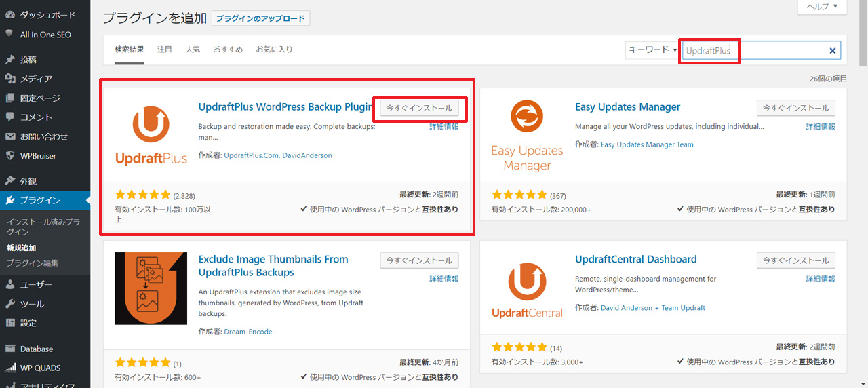Click author link Dream-Encode
Viewport: 868px width, 388px height.
(248, 332)
